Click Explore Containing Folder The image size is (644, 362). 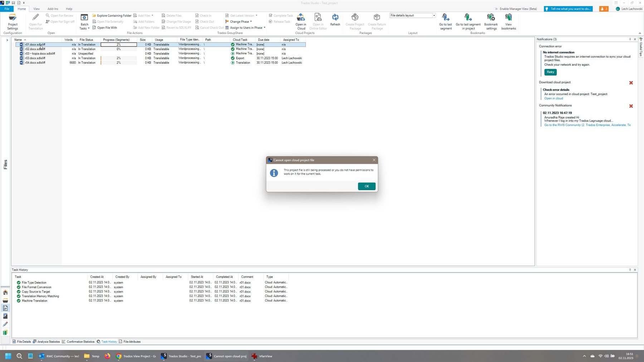coord(112,15)
